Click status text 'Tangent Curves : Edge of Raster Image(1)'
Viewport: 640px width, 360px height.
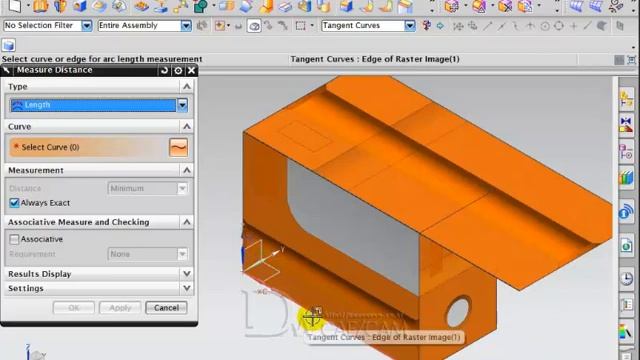[x=375, y=59]
